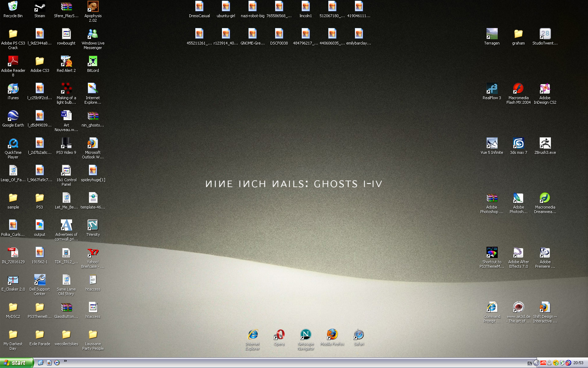Click the EN language indicator
Viewport: 588px width, 368px height.
tap(530, 363)
